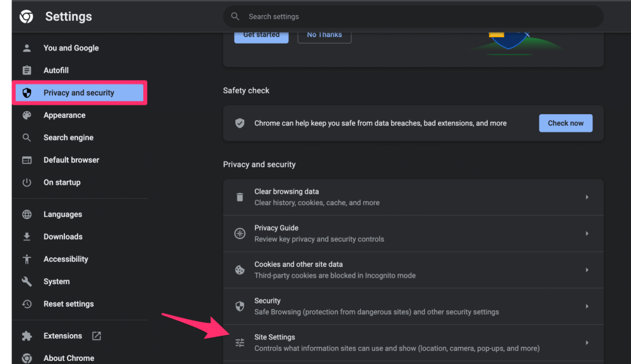Focus the Search settings field
The image size is (631, 364).
pyautogui.click(x=413, y=16)
